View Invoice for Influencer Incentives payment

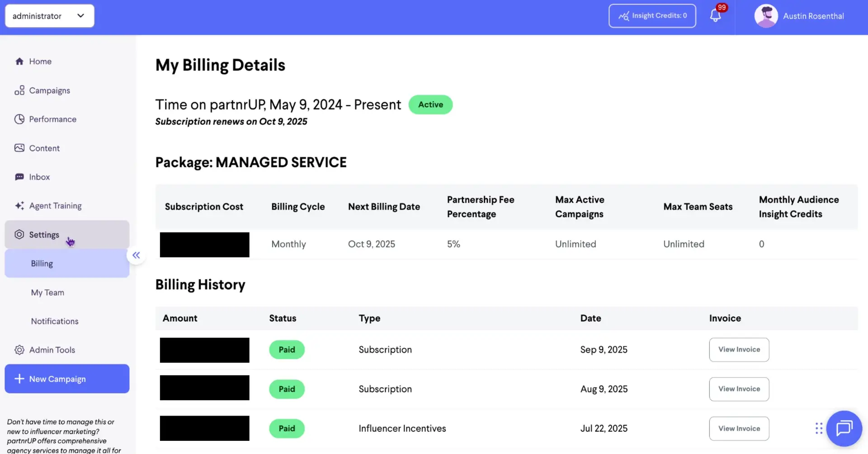click(x=739, y=428)
